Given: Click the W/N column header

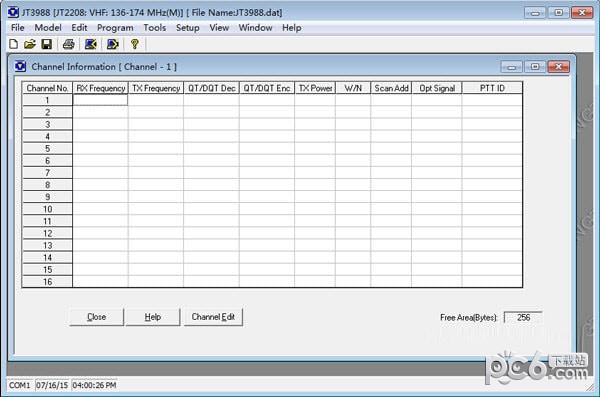Looking at the screenshot, I should (353, 88).
